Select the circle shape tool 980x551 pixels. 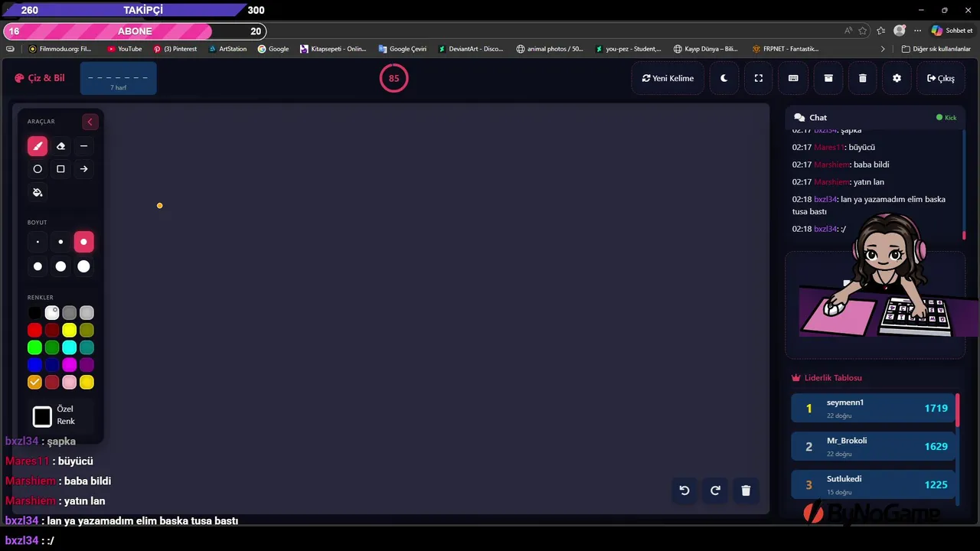tap(38, 169)
